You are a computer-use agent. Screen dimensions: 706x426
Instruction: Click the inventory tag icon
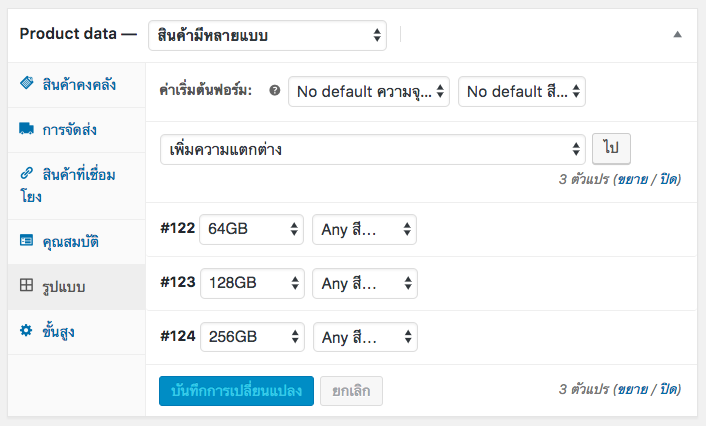pyautogui.click(x=27, y=83)
